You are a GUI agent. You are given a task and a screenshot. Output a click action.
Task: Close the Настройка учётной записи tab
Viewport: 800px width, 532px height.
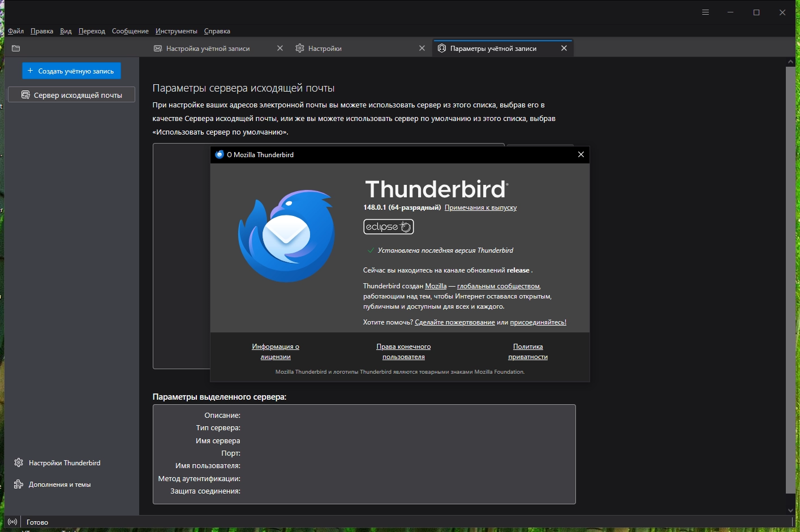pos(280,49)
